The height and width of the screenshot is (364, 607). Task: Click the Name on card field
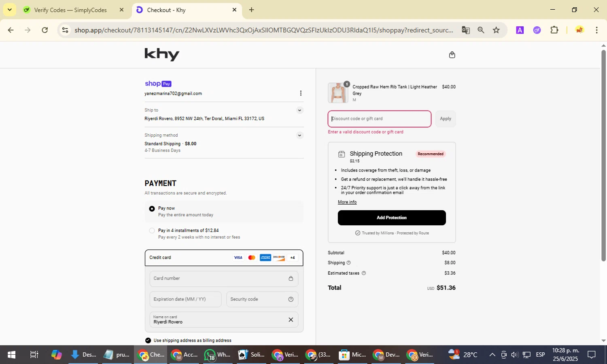coord(224,320)
